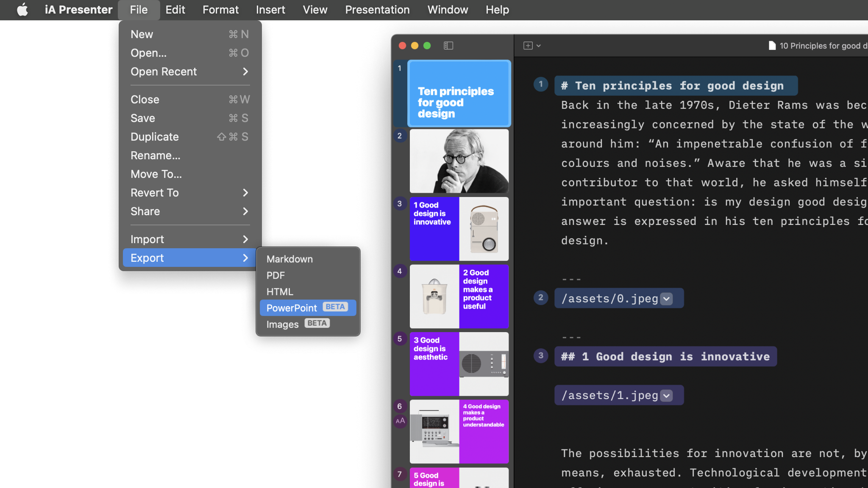The image size is (868, 488).
Task: Open dropdown arrow next to add icon
Action: tap(539, 46)
